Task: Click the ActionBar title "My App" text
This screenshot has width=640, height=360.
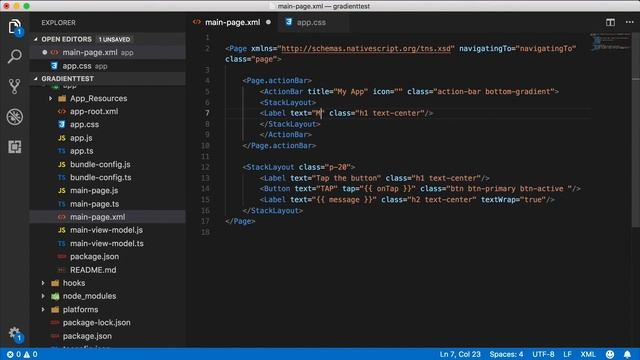Action: click(351, 91)
